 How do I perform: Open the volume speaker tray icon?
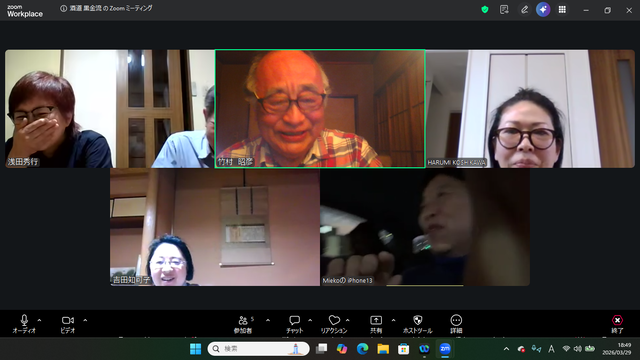(578, 349)
